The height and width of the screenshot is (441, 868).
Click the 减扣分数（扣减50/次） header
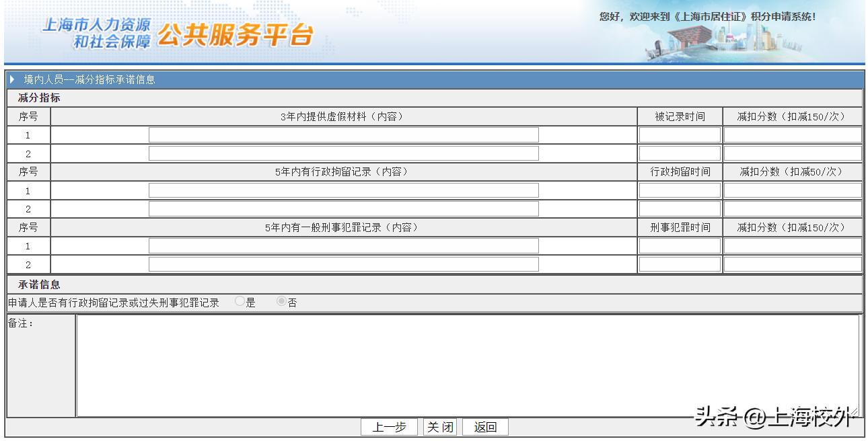791,172
